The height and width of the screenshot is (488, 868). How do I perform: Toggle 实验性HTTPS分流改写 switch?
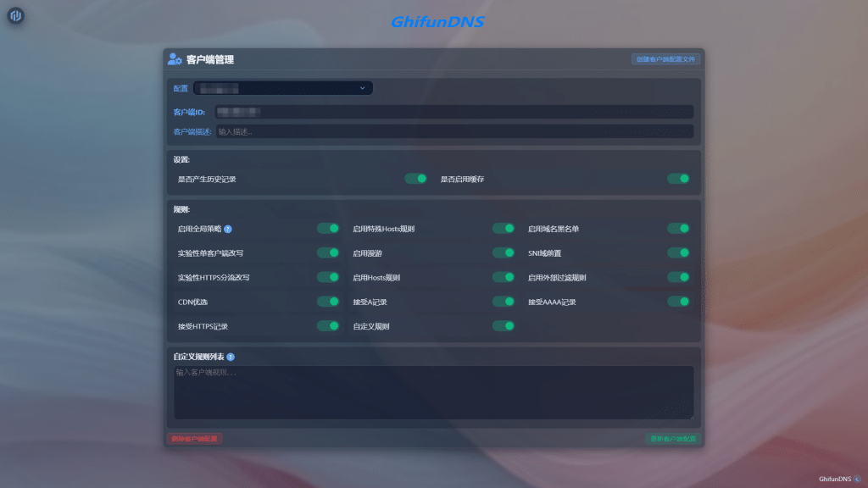click(328, 277)
